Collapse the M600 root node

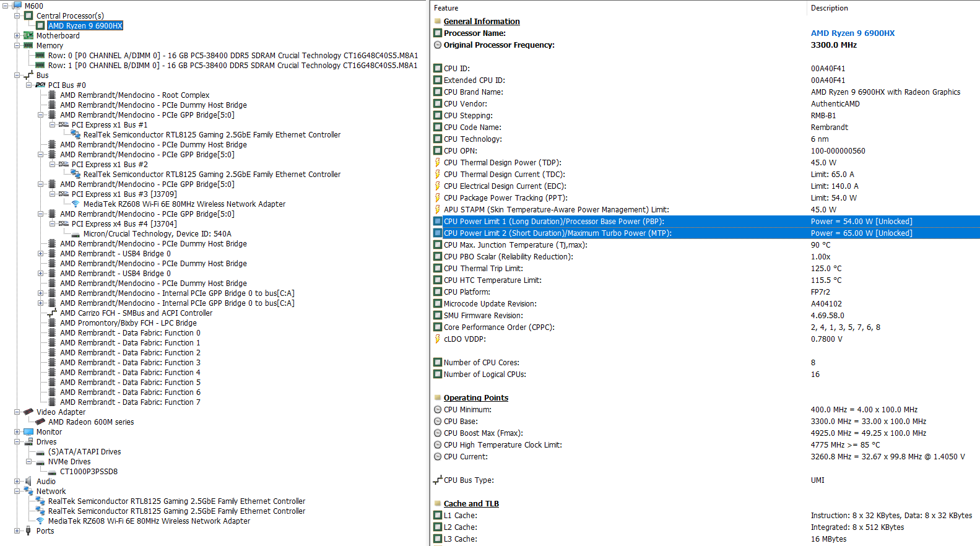(6, 6)
